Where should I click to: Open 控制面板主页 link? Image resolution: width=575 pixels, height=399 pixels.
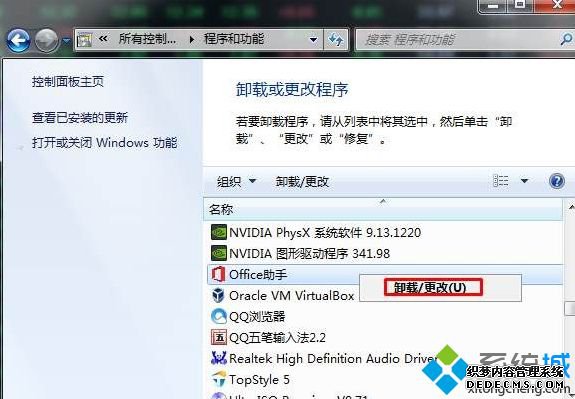pyautogui.click(x=68, y=81)
